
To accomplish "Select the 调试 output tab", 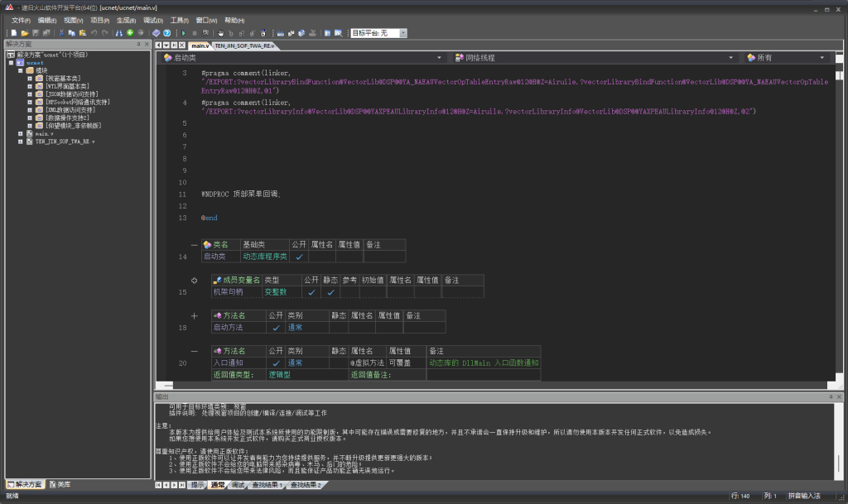I will (238, 485).
